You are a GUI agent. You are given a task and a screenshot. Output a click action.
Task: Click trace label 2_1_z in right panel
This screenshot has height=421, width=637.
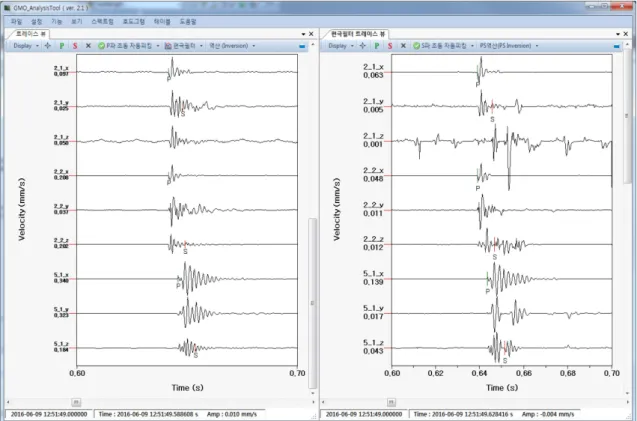[x=373, y=136]
